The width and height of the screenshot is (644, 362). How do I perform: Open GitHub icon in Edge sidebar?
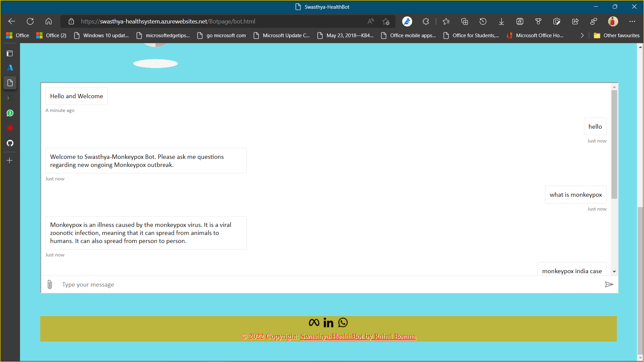[10, 143]
